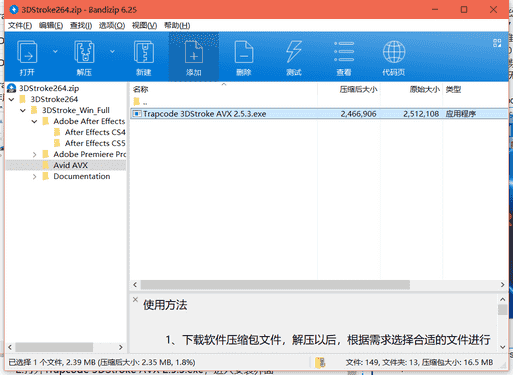513x375 pixels.
Task: Click the 应用程序 type cell
Action: tap(461, 114)
